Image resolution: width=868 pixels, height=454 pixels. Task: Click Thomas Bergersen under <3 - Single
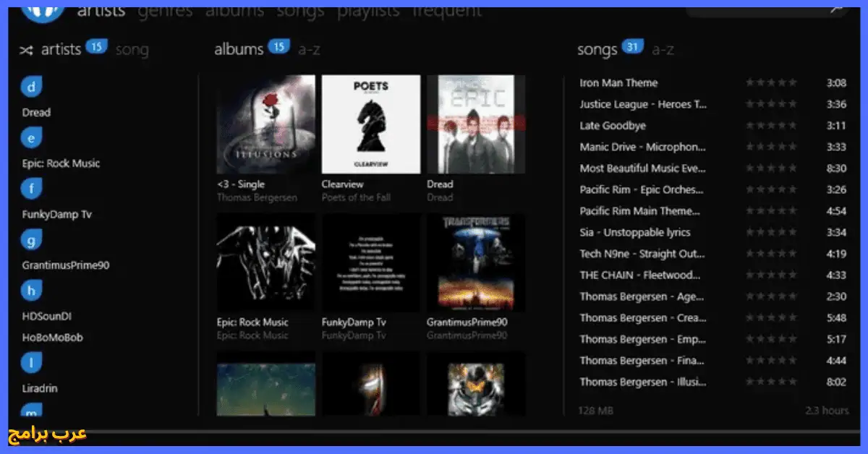click(257, 197)
